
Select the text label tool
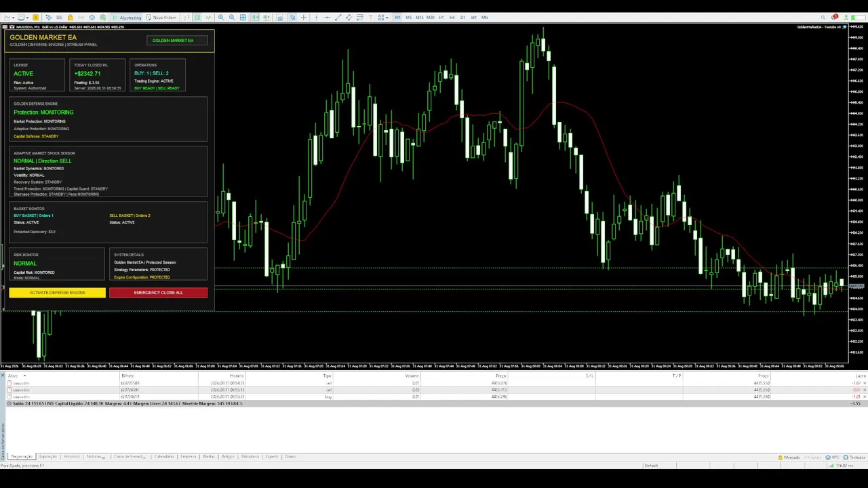(x=371, y=17)
